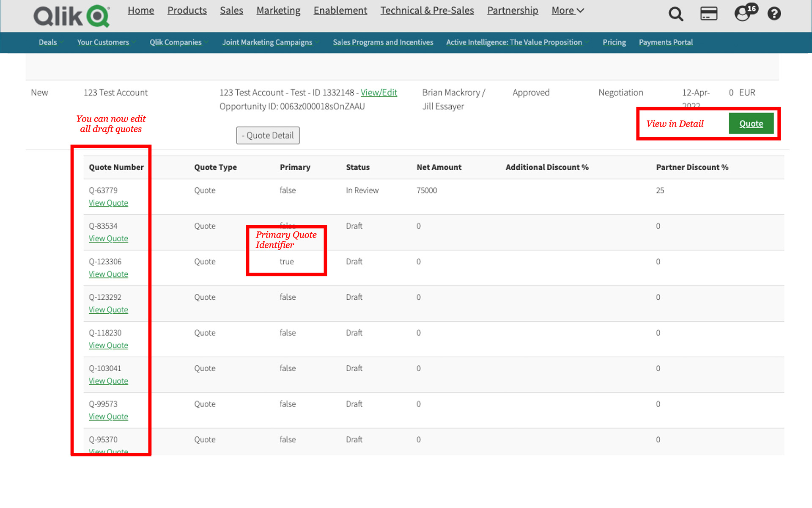The image size is (812, 508).
Task: Expand Active Intelligence: The Value Proposition
Action: 517,42
